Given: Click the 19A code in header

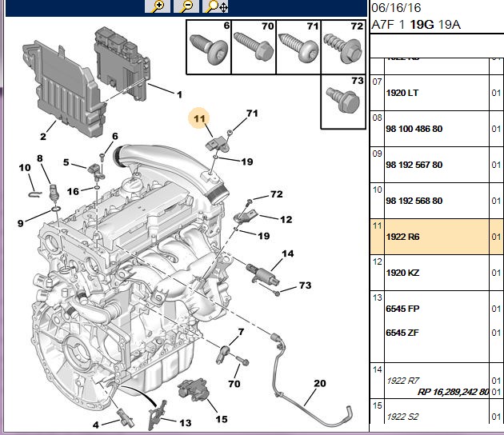Looking at the screenshot, I should 450,25.
